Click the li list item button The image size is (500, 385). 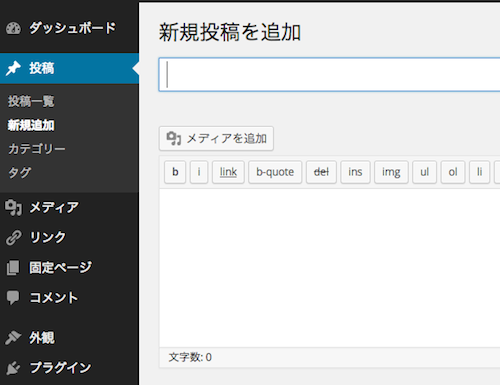479,172
